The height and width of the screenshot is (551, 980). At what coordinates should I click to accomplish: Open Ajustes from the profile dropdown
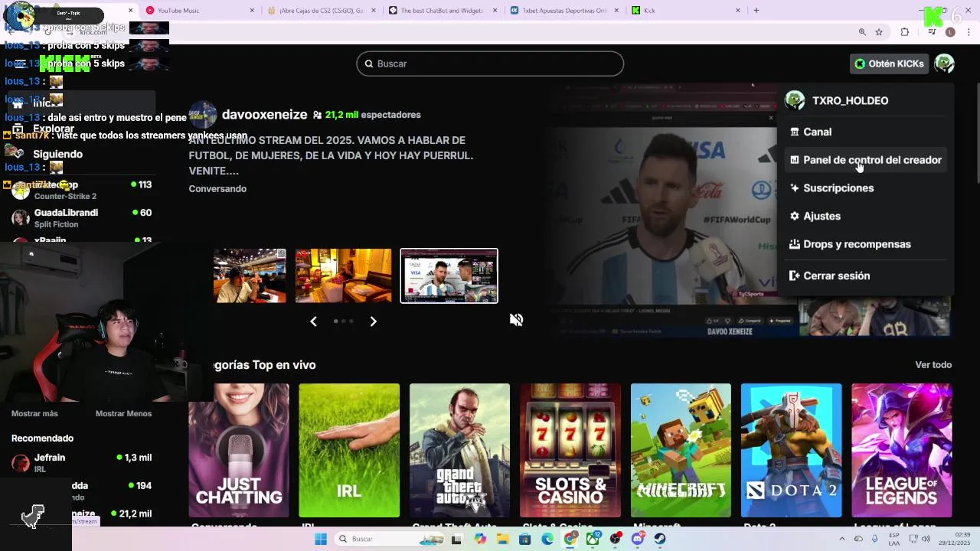coord(865,216)
